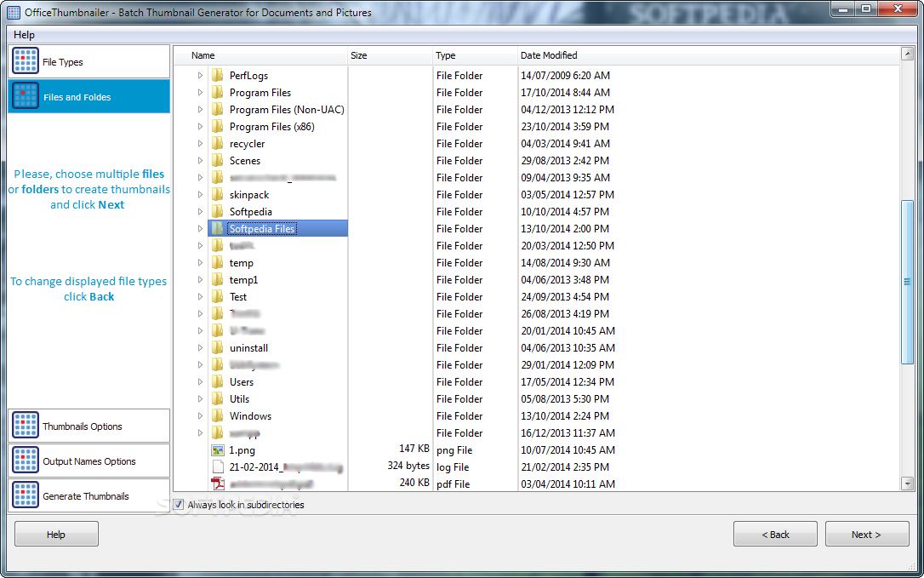The image size is (924, 578).
Task: Click the 1.png image file icon
Action: click(218, 450)
